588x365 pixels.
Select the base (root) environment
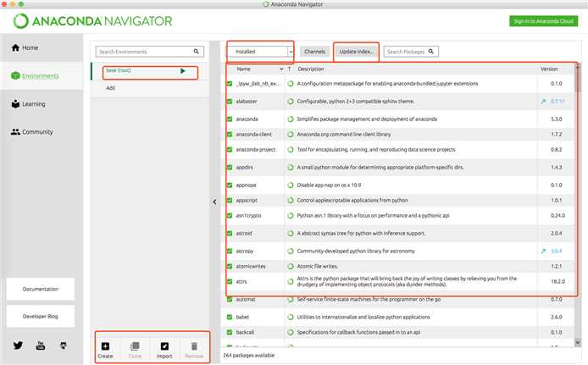point(150,71)
